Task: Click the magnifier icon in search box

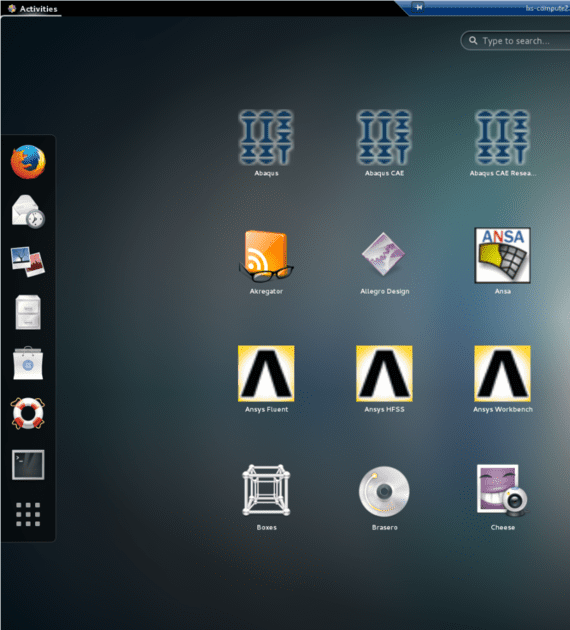Action: [x=473, y=41]
